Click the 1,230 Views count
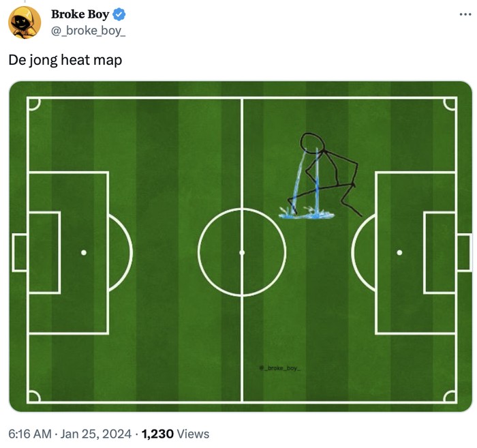477x448 pixels. [175, 434]
